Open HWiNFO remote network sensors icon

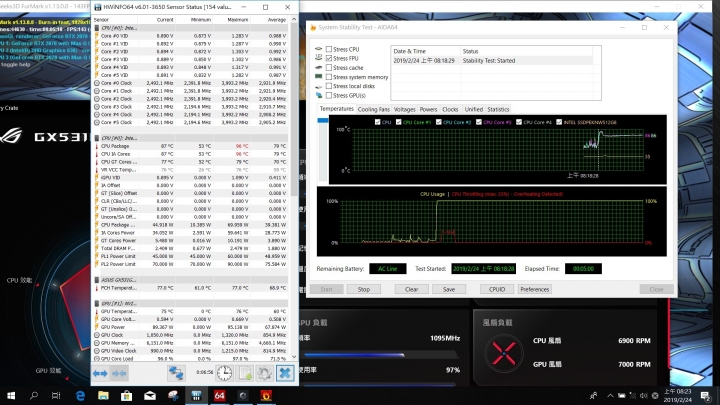point(176,373)
